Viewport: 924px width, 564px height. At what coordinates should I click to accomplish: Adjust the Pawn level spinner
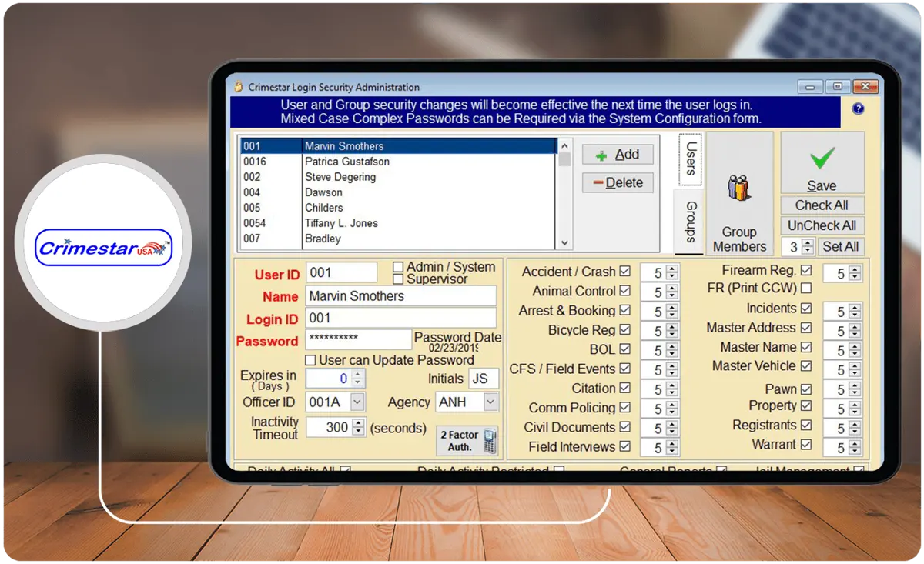click(855, 389)
